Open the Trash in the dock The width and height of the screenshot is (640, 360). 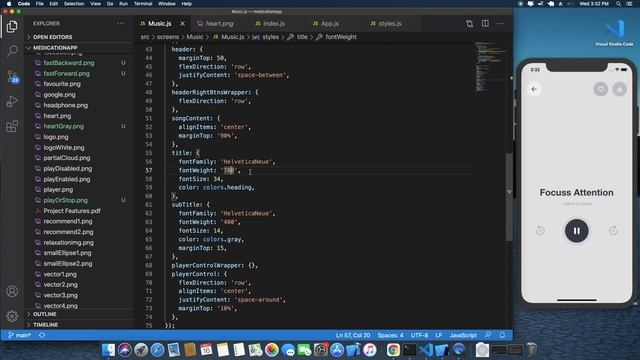coord(531,349)
